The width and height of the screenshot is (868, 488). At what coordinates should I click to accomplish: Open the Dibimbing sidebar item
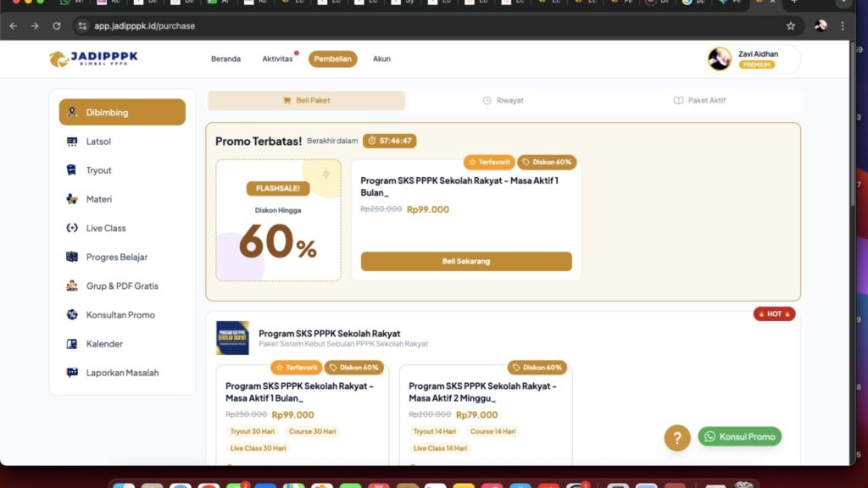(x=122, y=112)
